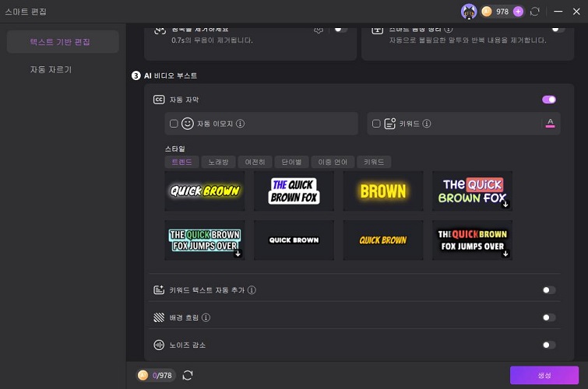The width and height of the screenshot is (588, 389).
Task: Select the glowing yellow BROWN style
Action: [383, 191]
